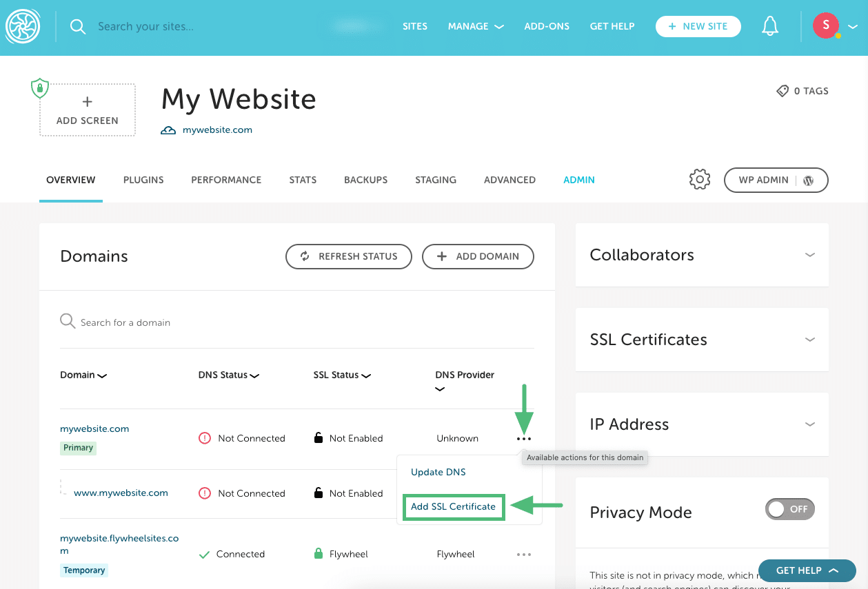Expand the SSL Certificates panel
Viewport: 868px width, 589px height.
(810, 340)
